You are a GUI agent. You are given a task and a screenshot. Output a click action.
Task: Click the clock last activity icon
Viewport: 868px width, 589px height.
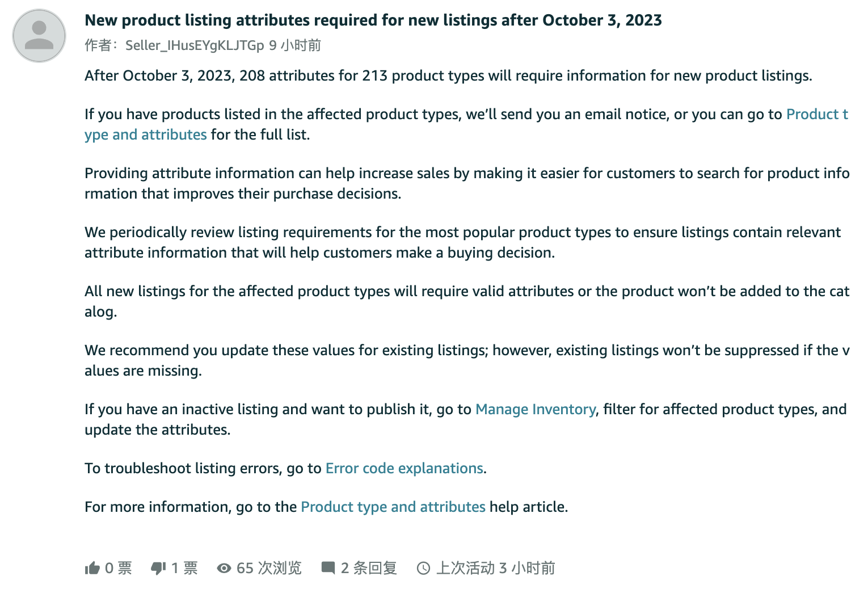point(423,568)
